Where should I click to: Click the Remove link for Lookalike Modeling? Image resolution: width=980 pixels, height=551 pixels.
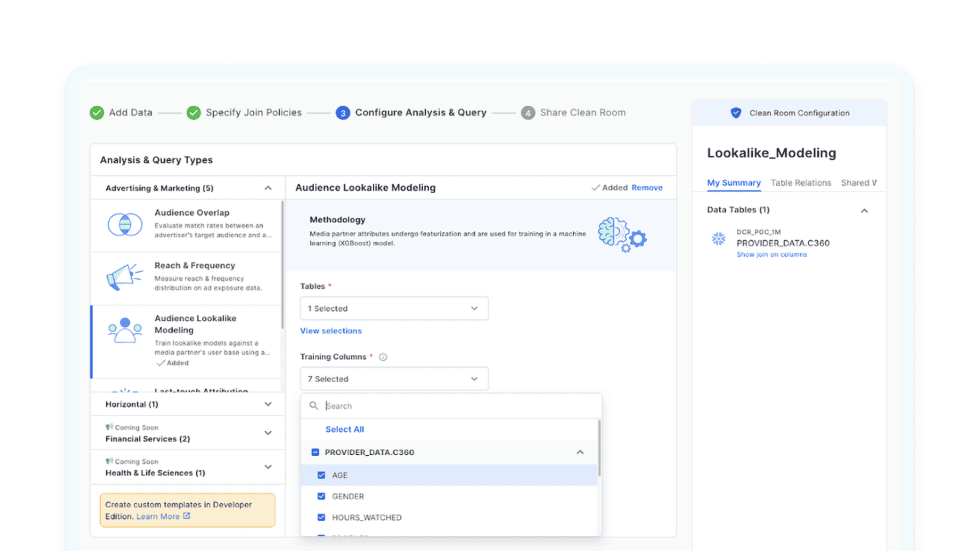click(647, 188)
